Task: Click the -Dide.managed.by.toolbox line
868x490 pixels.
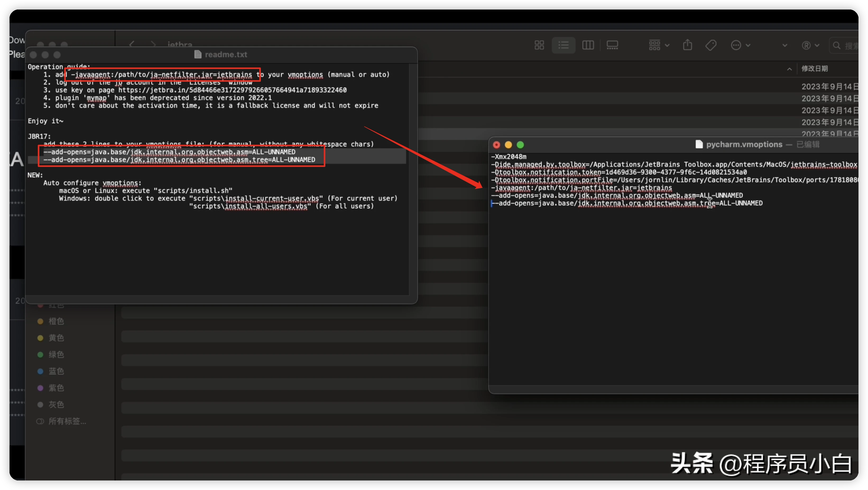Action: tap(674, 164)
